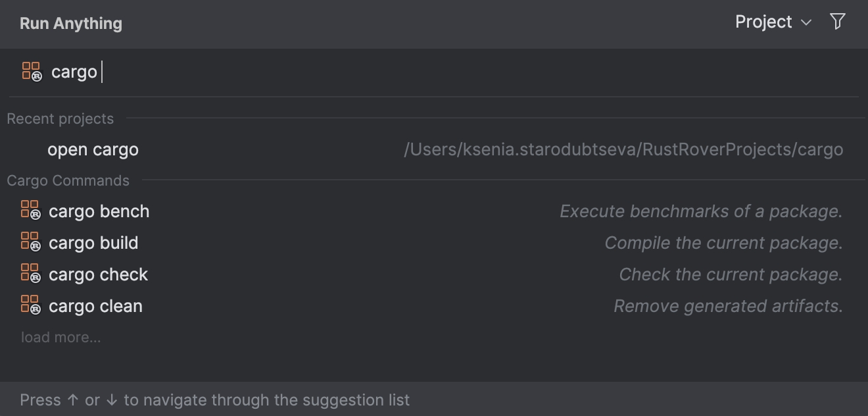Select the cargo bench suggestion

pos(99,211)
